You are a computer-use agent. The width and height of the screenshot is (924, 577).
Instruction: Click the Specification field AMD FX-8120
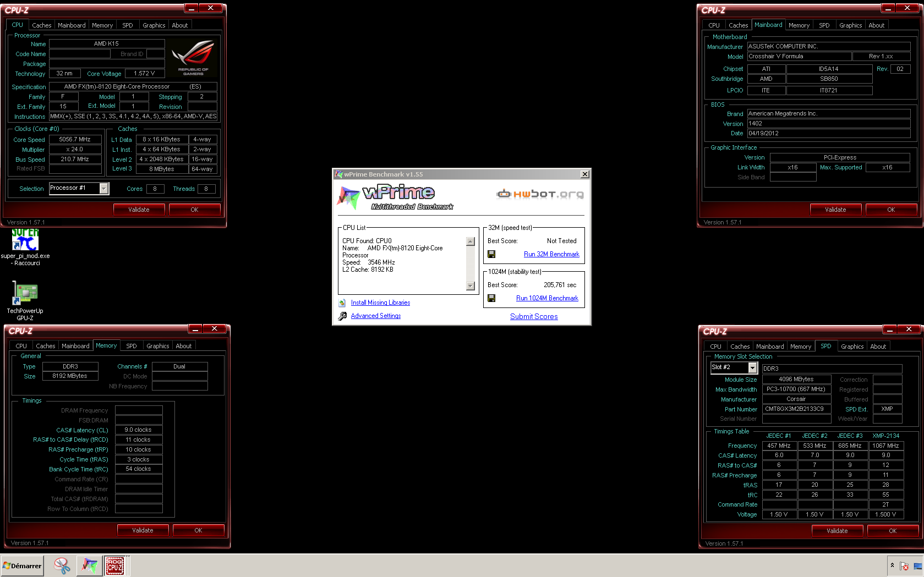133,87
